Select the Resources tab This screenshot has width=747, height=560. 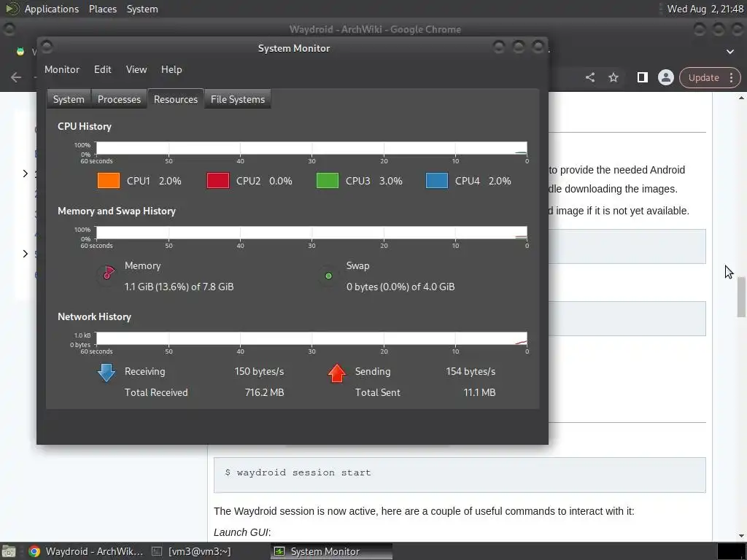pyautogui.click(x=176, y=99)
